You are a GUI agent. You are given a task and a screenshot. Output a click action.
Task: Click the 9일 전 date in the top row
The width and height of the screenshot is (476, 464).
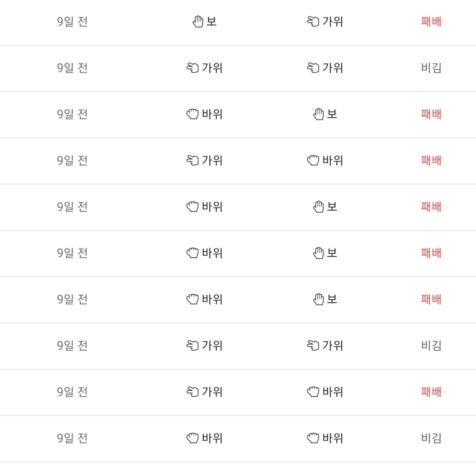[x=72, y=22]
